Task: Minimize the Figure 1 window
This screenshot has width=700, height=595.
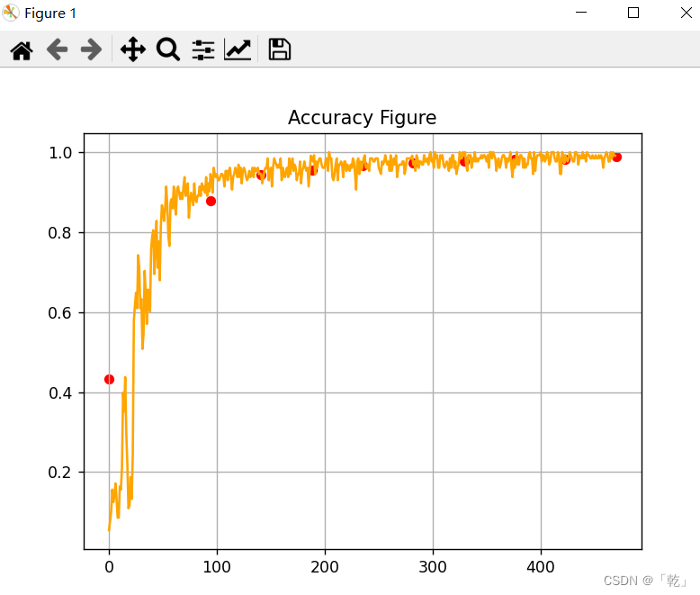Action: click(581, 13)
